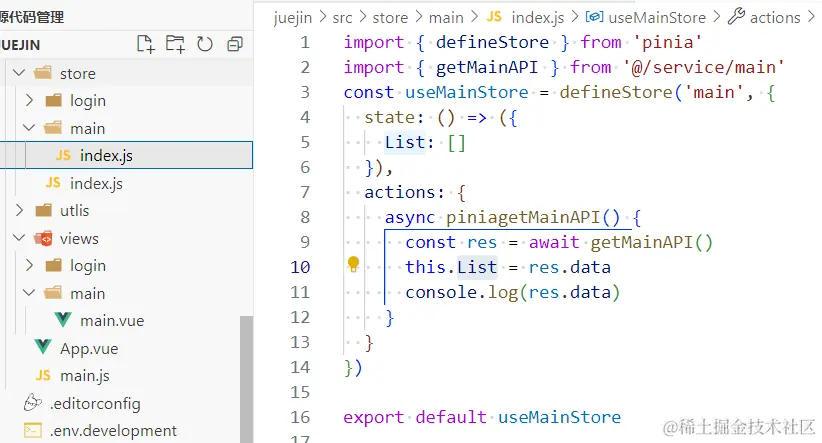Click '@/service/main' import path

[704, 67]
